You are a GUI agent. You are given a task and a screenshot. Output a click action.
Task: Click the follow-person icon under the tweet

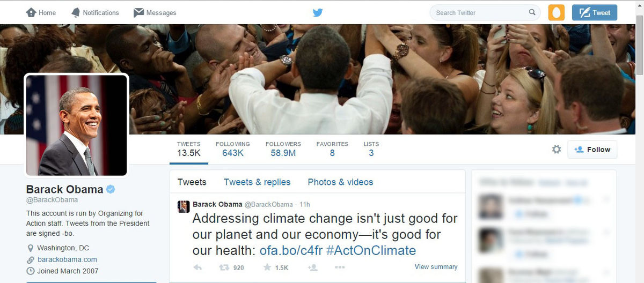313,267
